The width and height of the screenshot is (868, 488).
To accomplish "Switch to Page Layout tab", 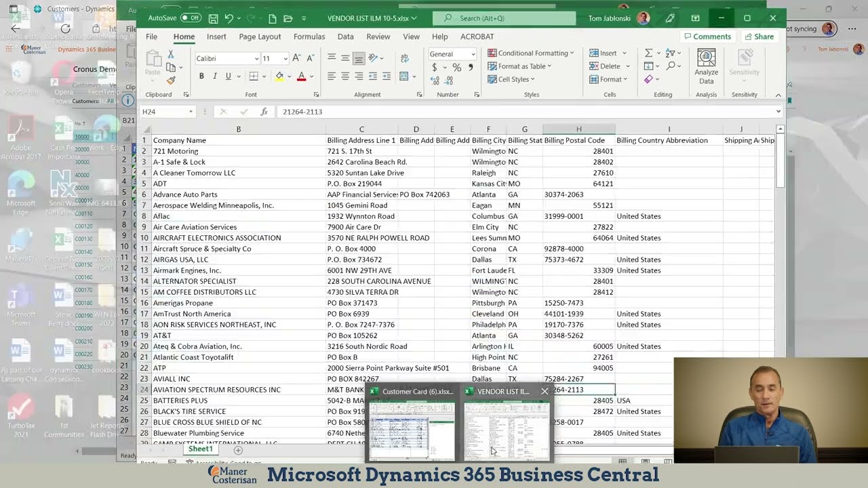I will 260,37.
